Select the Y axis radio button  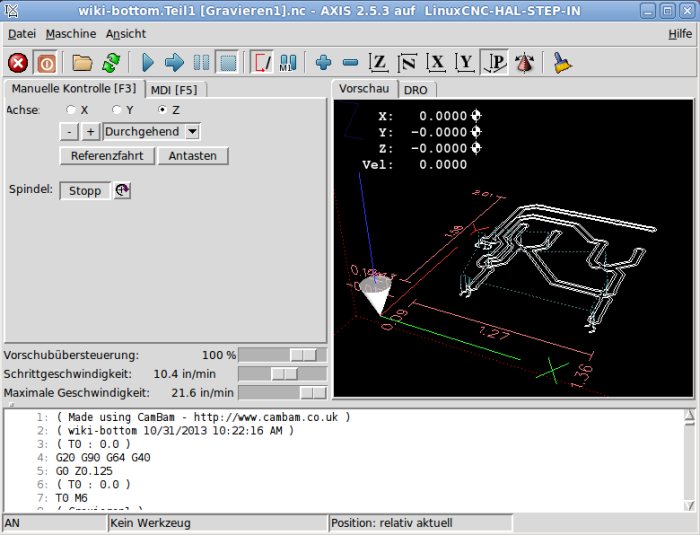[116, 110]
